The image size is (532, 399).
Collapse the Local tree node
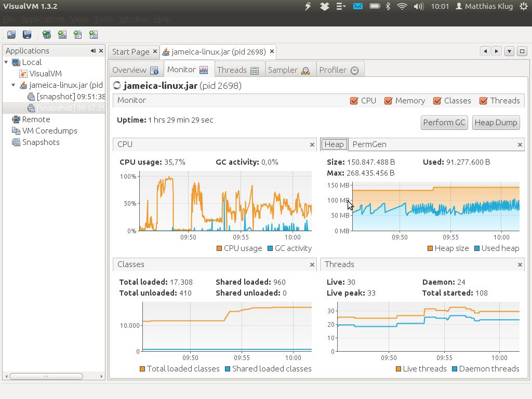(5, 62)
